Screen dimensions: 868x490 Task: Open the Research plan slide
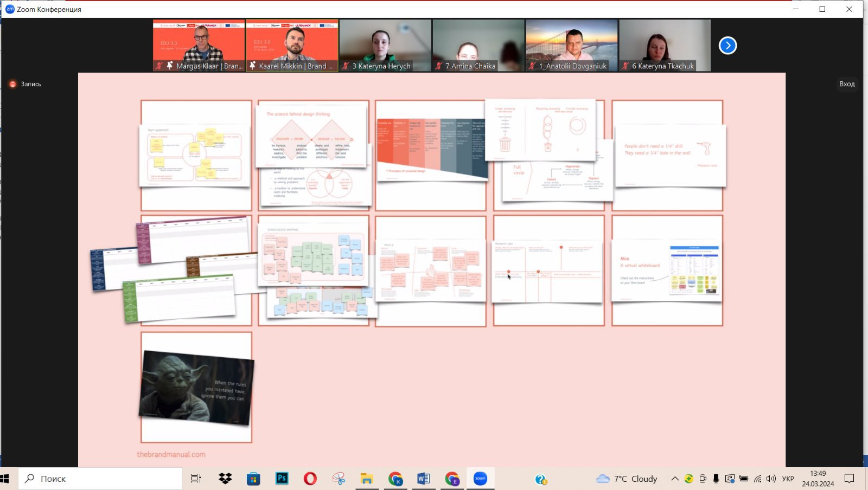tap(547, 271)
